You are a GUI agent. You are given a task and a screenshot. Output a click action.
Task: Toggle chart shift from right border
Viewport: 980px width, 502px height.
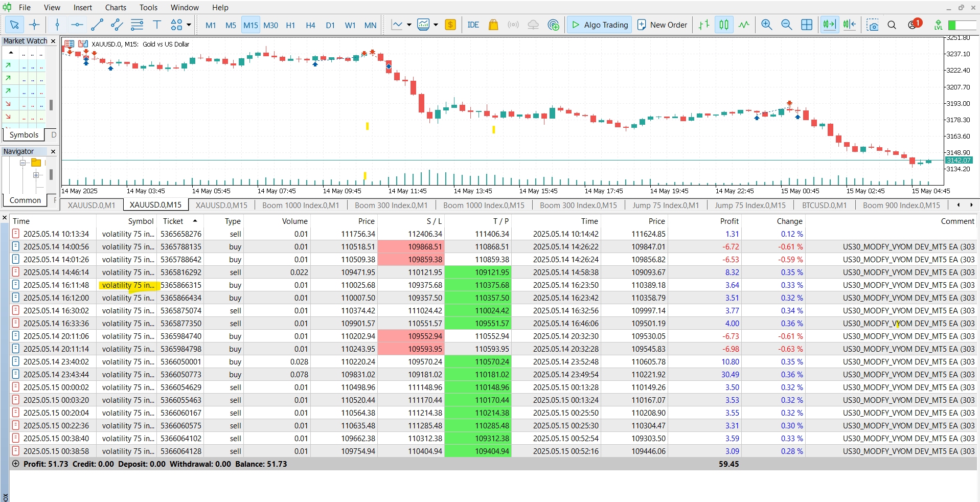(850, 25)
